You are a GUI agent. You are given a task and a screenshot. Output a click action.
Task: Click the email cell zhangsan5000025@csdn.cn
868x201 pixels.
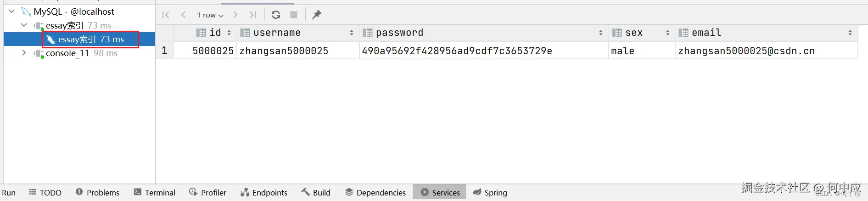point(746,51)
